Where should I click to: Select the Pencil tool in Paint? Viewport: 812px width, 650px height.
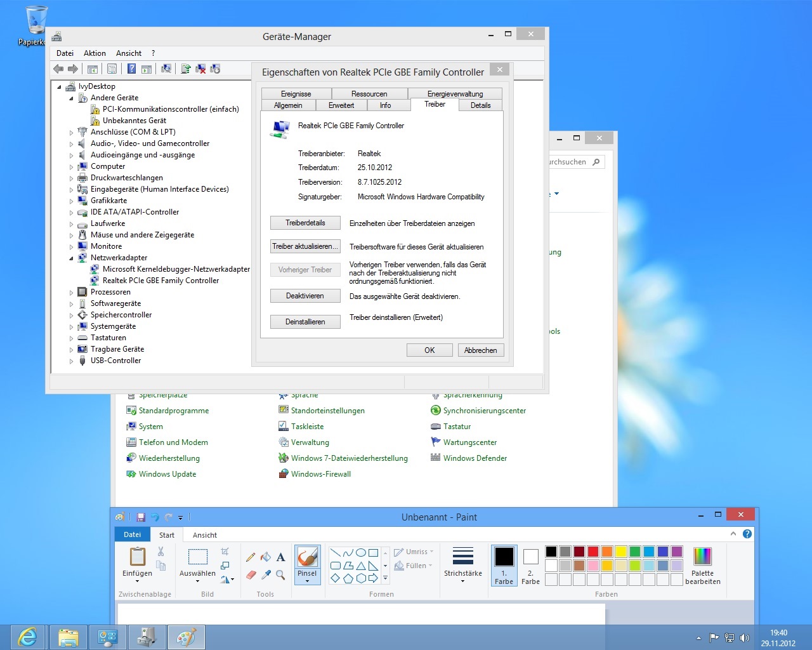tap(251, 557)
